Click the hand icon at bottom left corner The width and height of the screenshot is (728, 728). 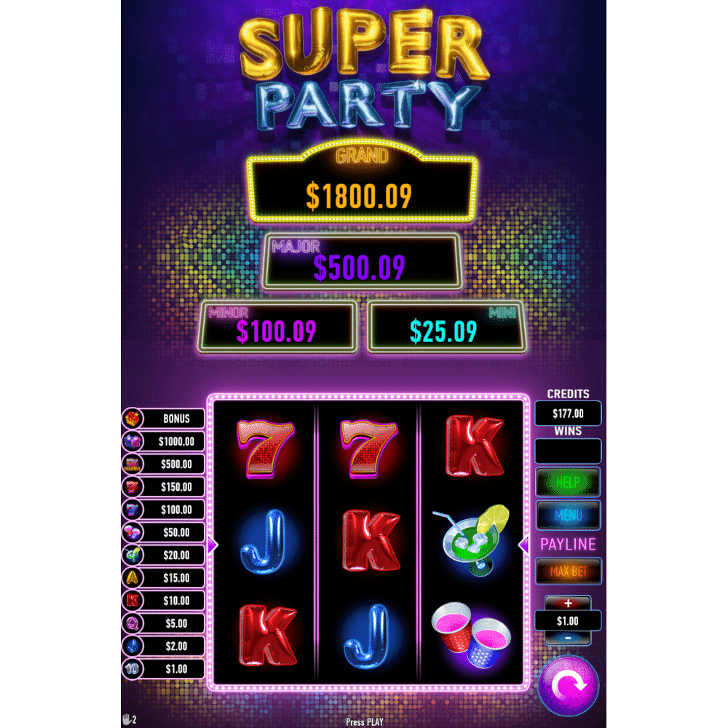(127, 719)
